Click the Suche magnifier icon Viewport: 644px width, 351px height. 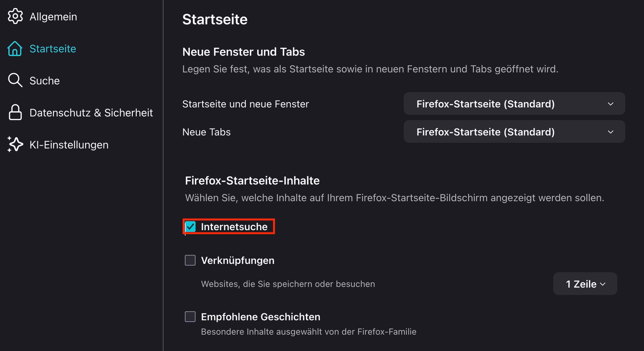[15, 81]
